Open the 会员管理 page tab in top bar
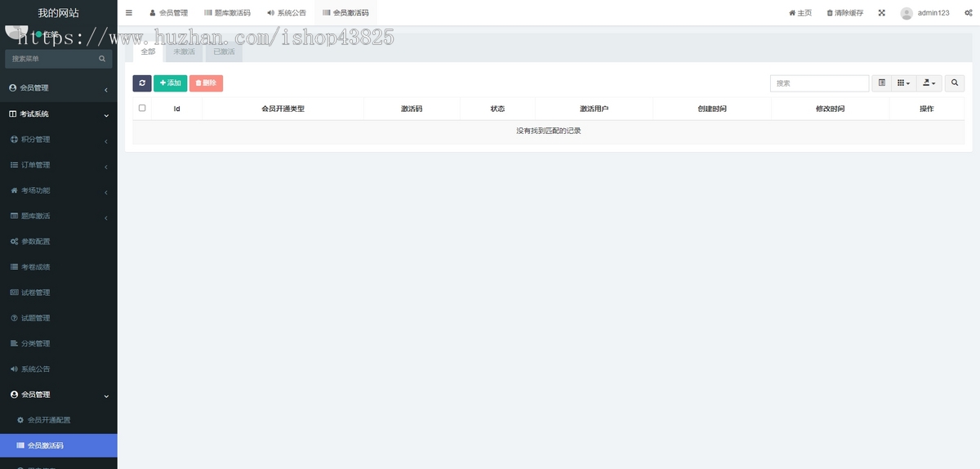This screenshot has width=980, height=469. point(168,13)
